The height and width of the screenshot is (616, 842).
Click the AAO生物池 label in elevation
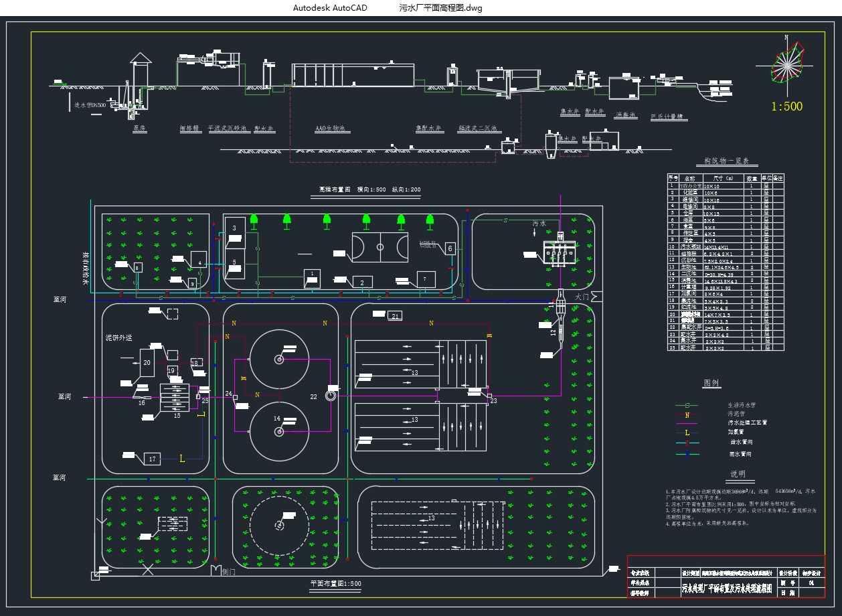tap(329, 129)
